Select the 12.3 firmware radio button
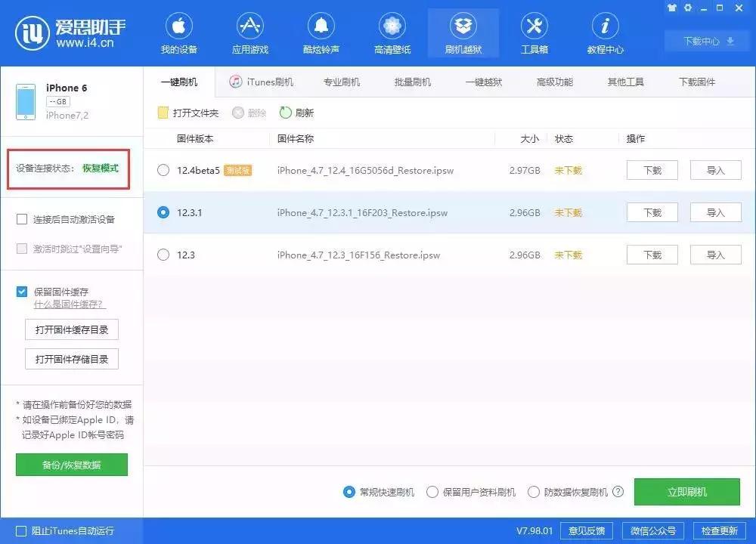This screenshot has height=544, width=756. click(163, 255)
